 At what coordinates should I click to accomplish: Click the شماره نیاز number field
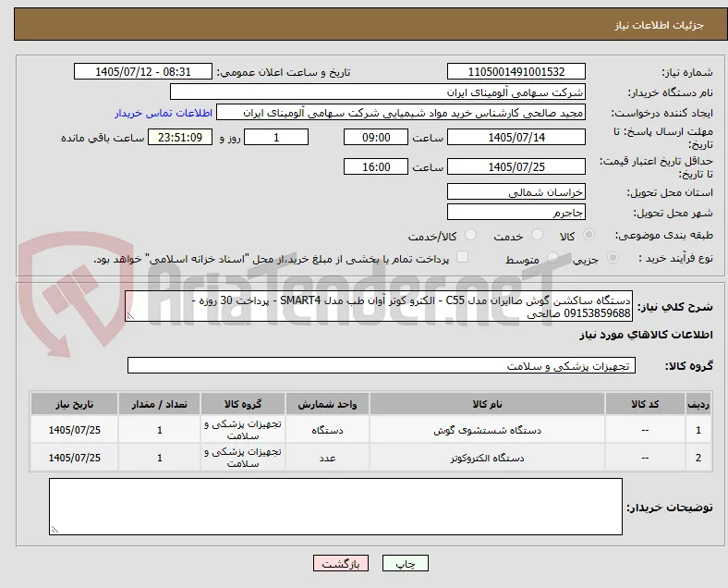[x=516, y=71]
